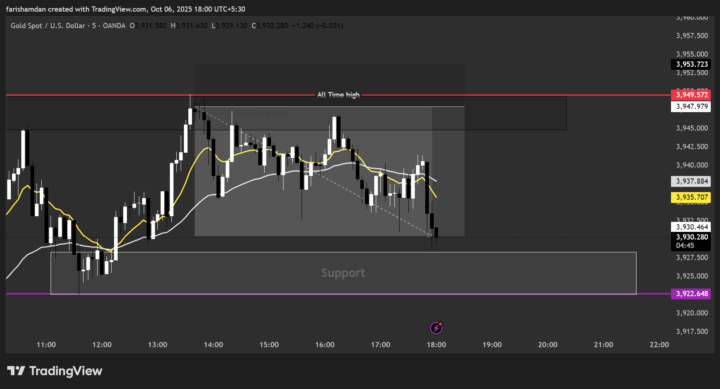Click the 3,957.500 price axis tick
This screenshot has width=720, height=389.
[692, 36]
